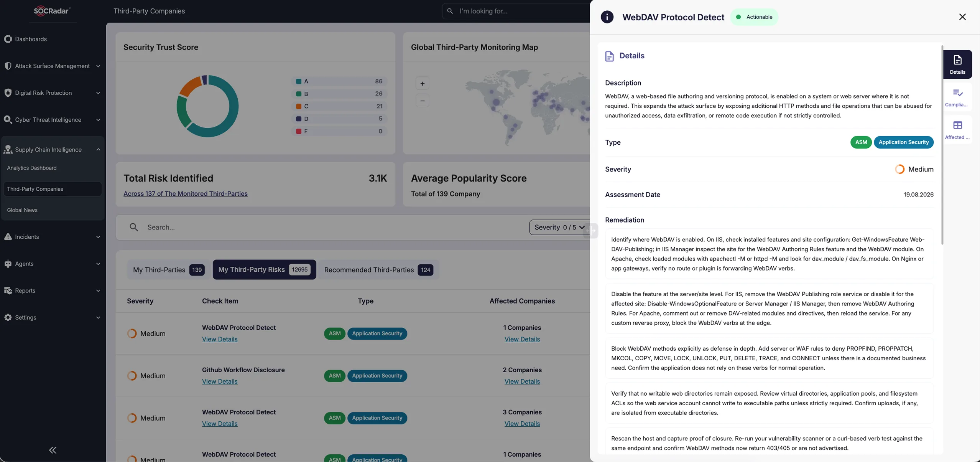This screenshot has height=462, width=980.
Task: Collapse Supply Chain Intelligence chevron
Action: point(98,150)
